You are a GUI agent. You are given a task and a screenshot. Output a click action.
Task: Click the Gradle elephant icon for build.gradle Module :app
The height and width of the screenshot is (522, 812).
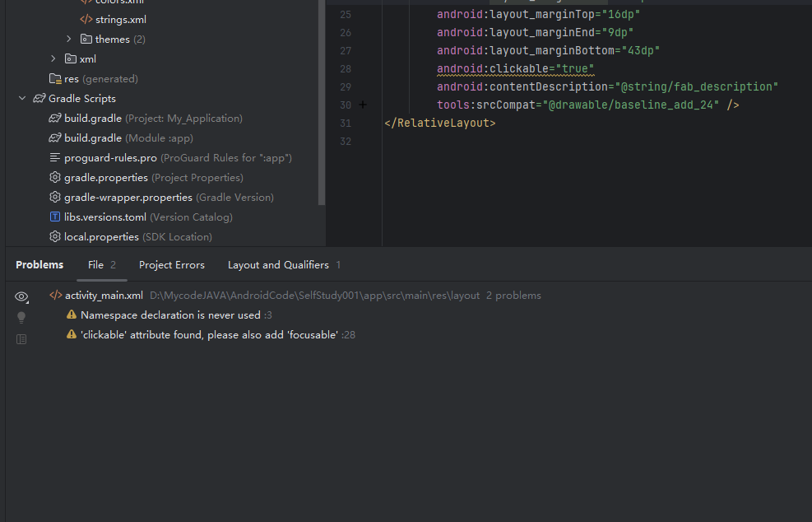(55, 138)
